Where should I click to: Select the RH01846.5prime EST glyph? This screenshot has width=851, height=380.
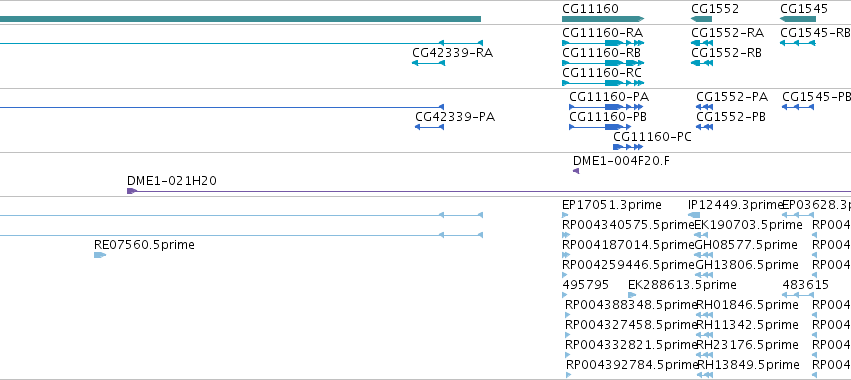(x=704, y=315)
